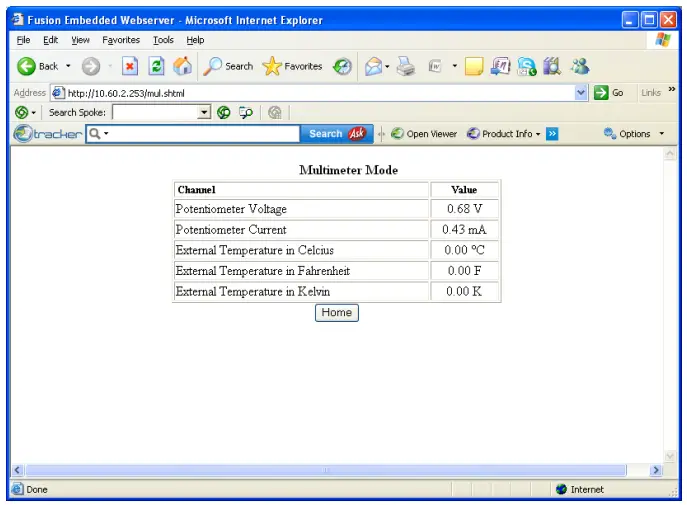Refresh the page with the green arrows icon
This screenshot has width=687, height=505.
(156, 67)
